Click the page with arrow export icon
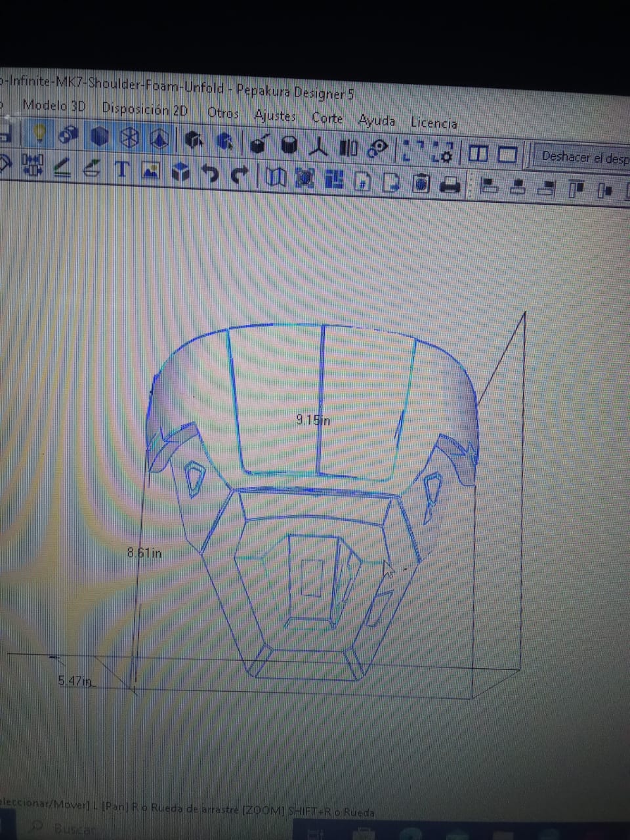Viewport: 630px width, 840px height. (x=392, y=182)
